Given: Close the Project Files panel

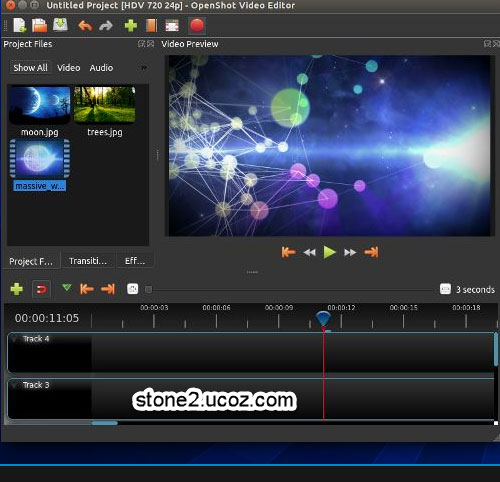Looking at the screenshot, I should tap(151, 44).
